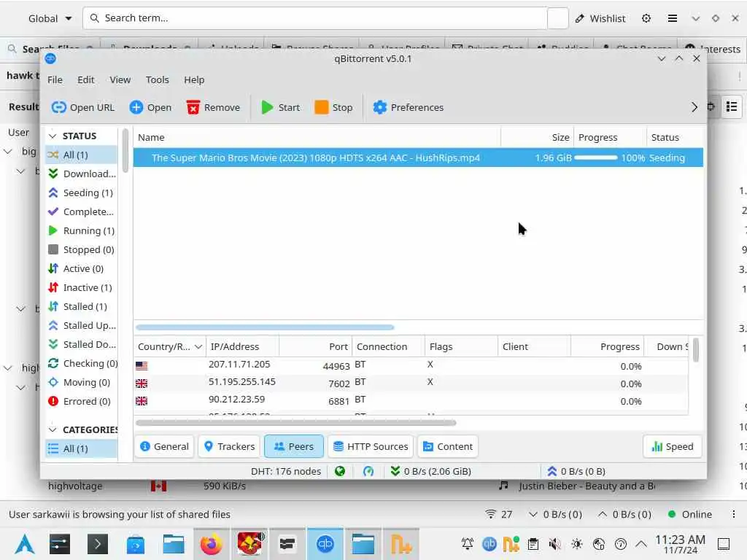Click the green connection status globe icon
This screenshot has height=560, width=747.
[x=340, y=472]
